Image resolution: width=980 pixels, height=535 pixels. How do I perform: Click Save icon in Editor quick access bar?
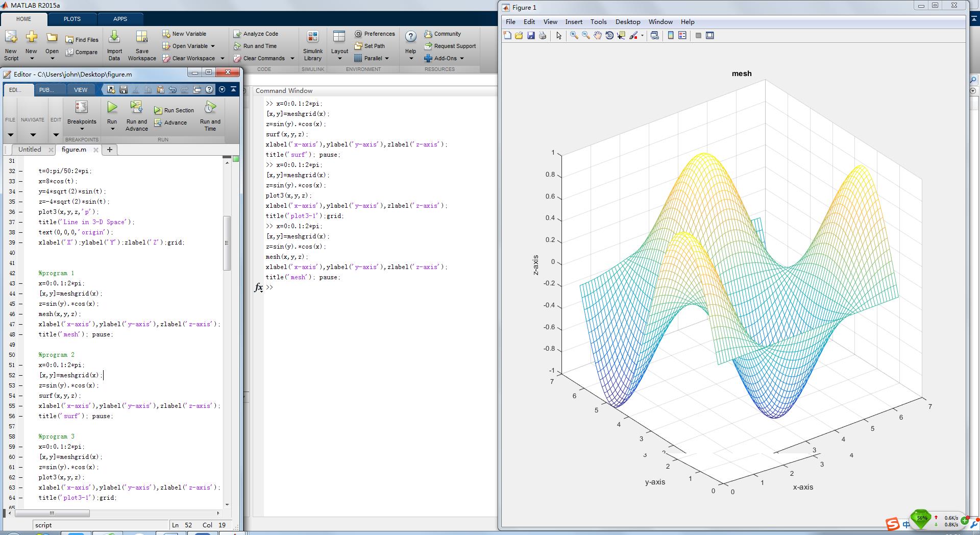[123, 89]
